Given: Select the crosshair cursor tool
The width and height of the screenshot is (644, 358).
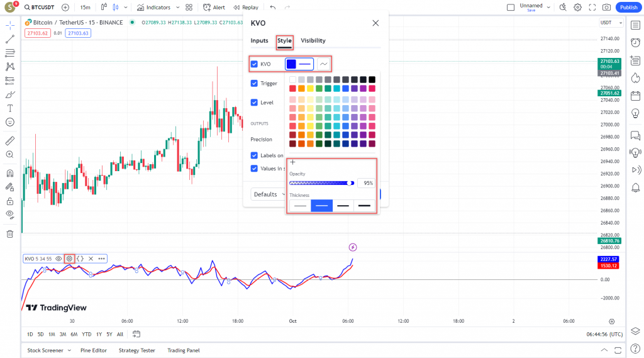Looking at the screenshot, I should pyautogui.click(x=10, y=26).
